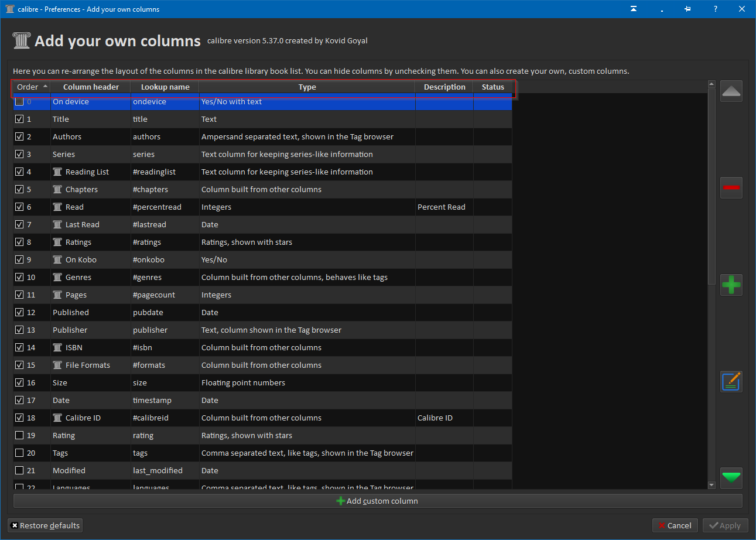Click the green move column down arrow
The height and width of the screenshot is (540, 756).
tap(731, 477)
